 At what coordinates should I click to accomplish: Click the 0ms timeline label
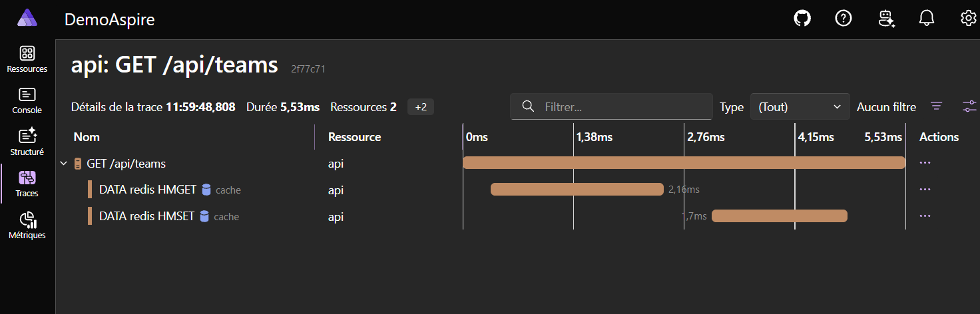tap(477, 137)
